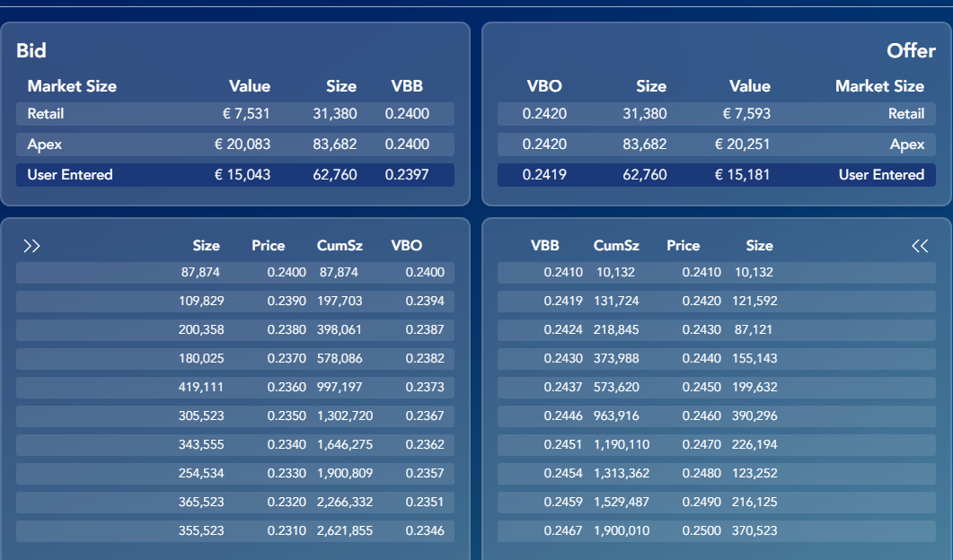This screenshot has width=953, height=560.
Task: Select offer depth row with size 390,296
Action: [x=717, y=416]
